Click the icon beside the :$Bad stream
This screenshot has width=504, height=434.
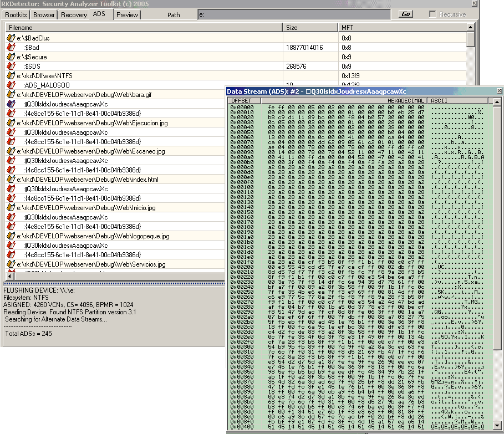11,48
